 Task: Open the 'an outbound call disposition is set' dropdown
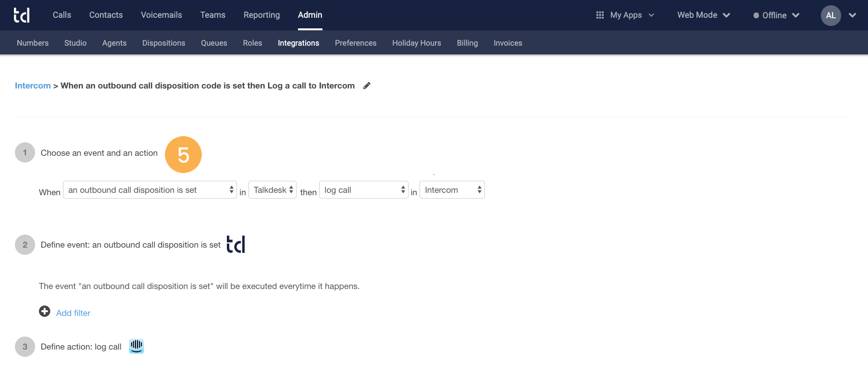click(x=150, y=190)
